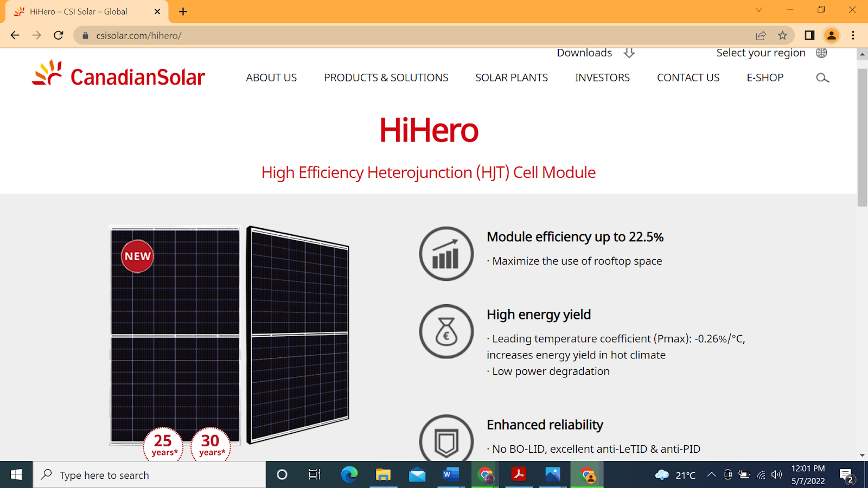This screenshot has height=488, width=868.
Task: Open File Explorer from taskbar
Action: pyautogui.click(x=383, y=475)
